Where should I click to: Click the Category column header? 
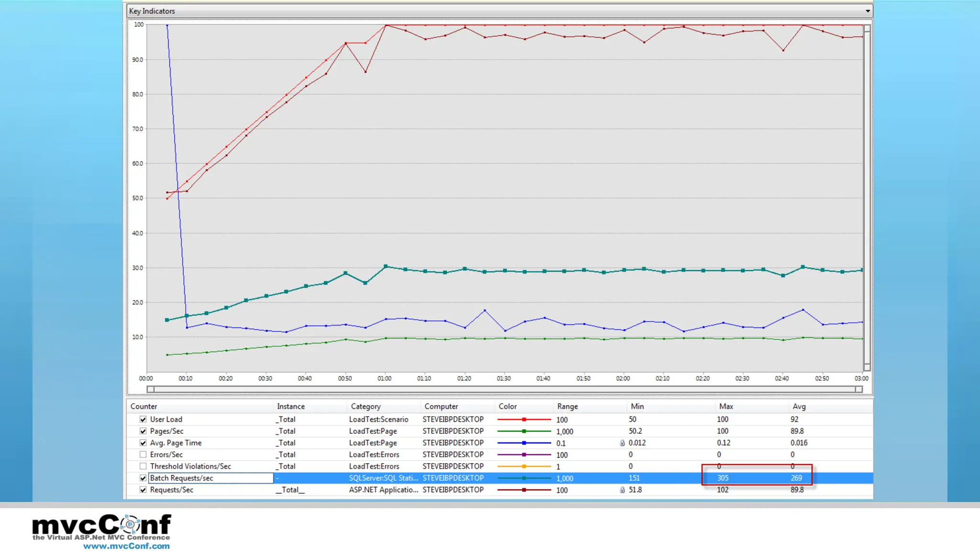(366, 407)
